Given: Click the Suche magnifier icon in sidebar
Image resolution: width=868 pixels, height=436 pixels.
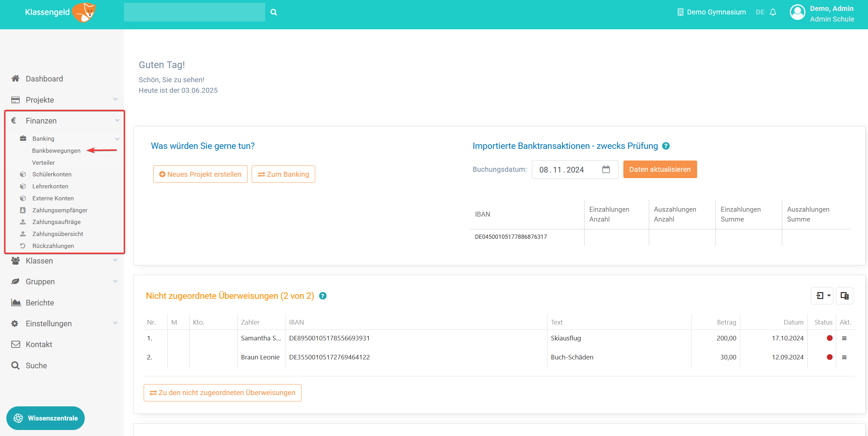Looking at the screenshot, I should tap(15, 365).
